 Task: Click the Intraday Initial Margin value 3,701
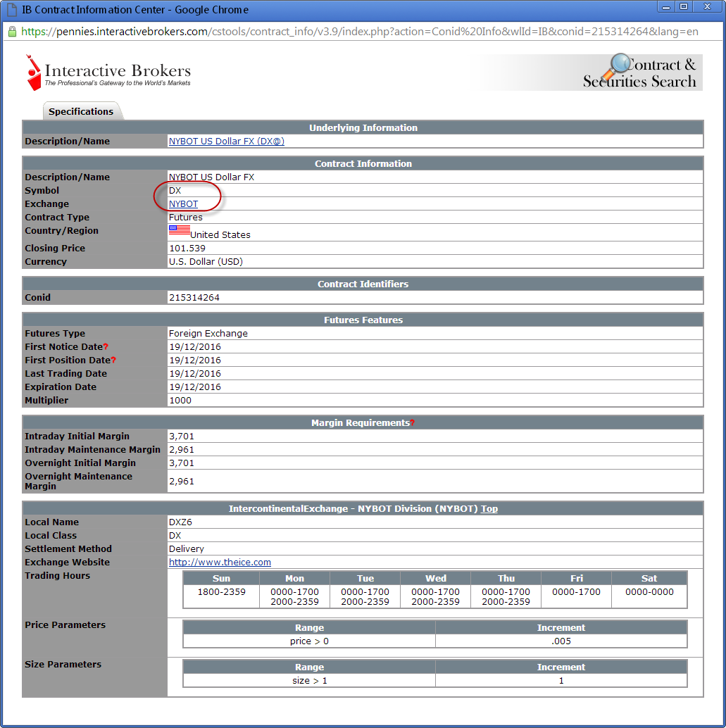(x=182, y=437)
